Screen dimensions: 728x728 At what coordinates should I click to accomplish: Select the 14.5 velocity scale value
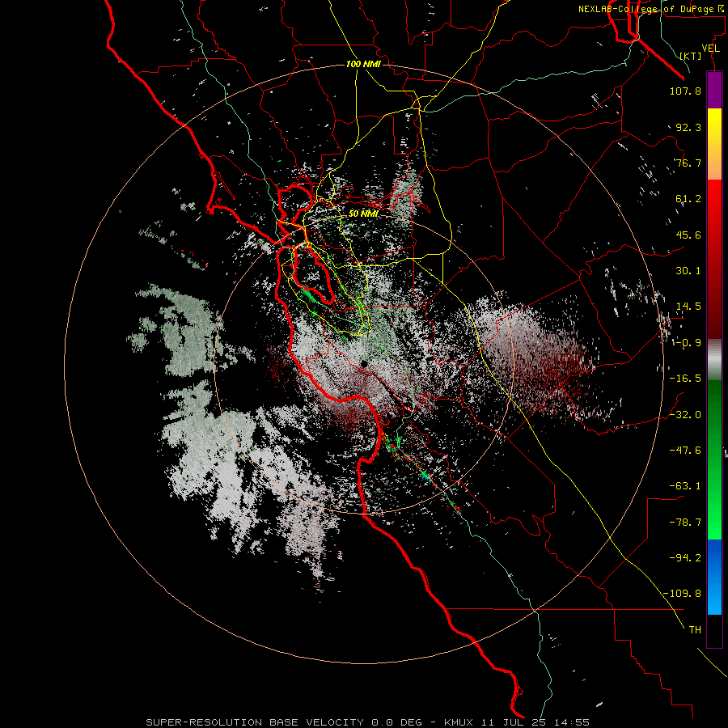point(688,307)
